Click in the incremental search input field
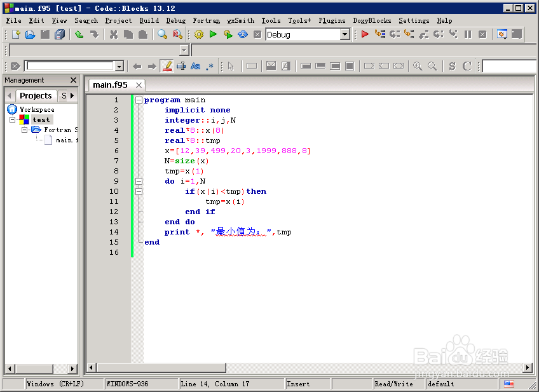The image size is (539, 392). pos(71,66)
